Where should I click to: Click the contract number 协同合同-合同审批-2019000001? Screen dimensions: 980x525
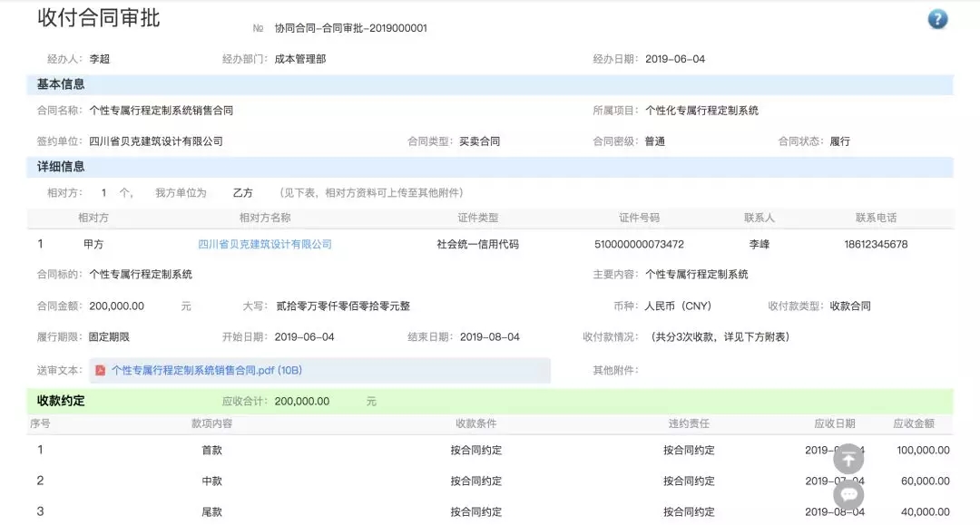click(350, 28)
